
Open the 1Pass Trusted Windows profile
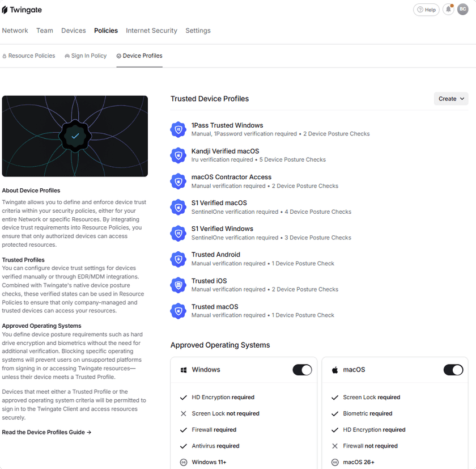[319, 130]
